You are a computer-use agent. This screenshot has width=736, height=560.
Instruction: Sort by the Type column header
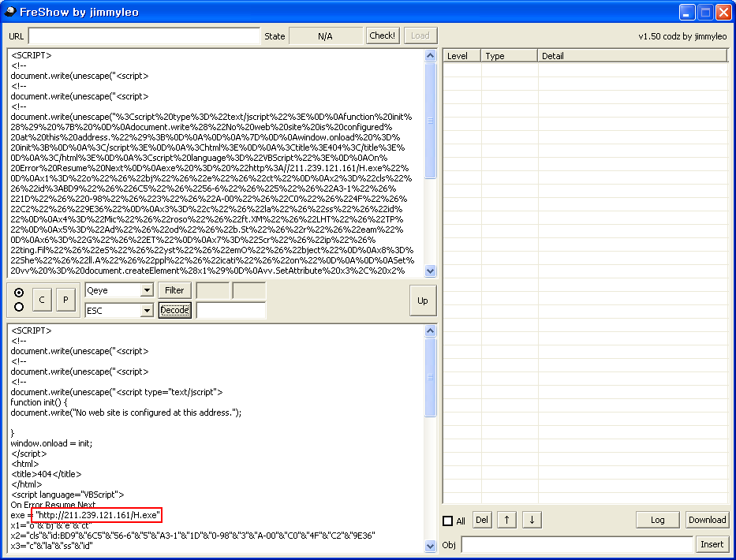click(x=510, y=56)
